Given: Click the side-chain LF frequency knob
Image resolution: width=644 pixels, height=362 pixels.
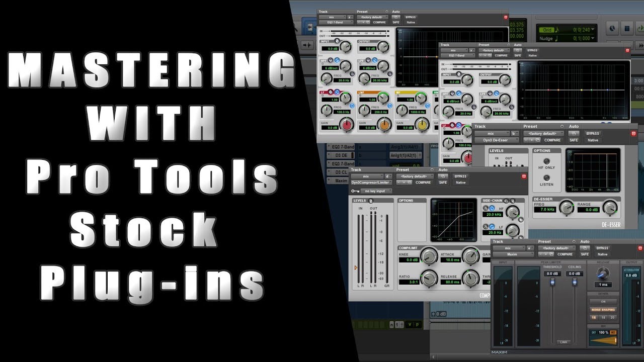Looking at the screenshot, I should (512, 230).
